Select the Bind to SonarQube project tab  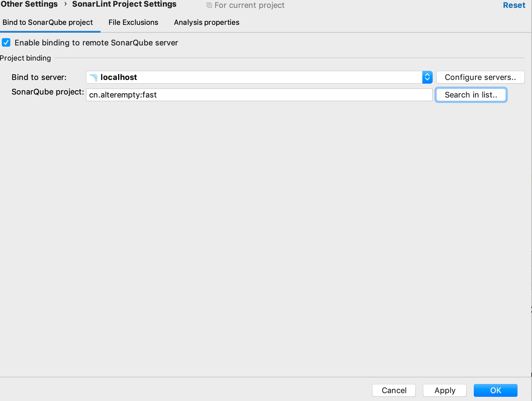pos(48,22)
